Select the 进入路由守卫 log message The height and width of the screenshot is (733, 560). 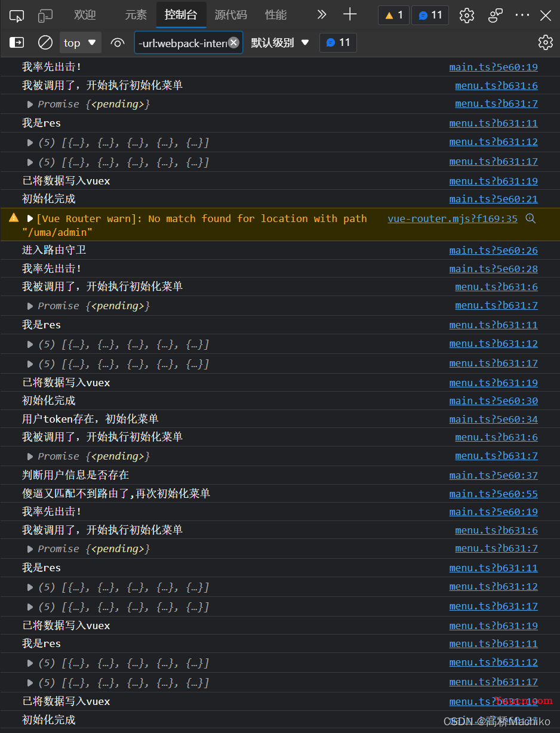54,250
